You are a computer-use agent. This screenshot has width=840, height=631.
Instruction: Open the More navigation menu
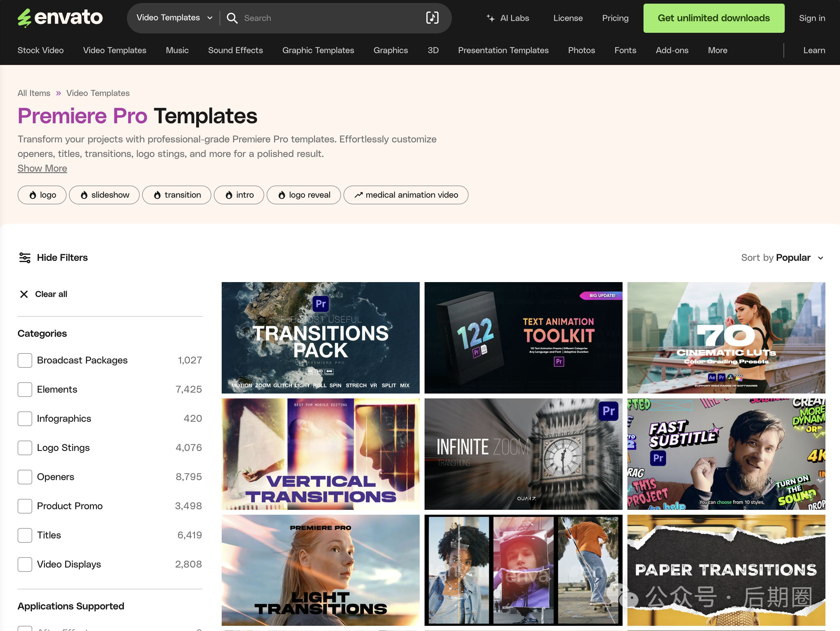(717, 50)
